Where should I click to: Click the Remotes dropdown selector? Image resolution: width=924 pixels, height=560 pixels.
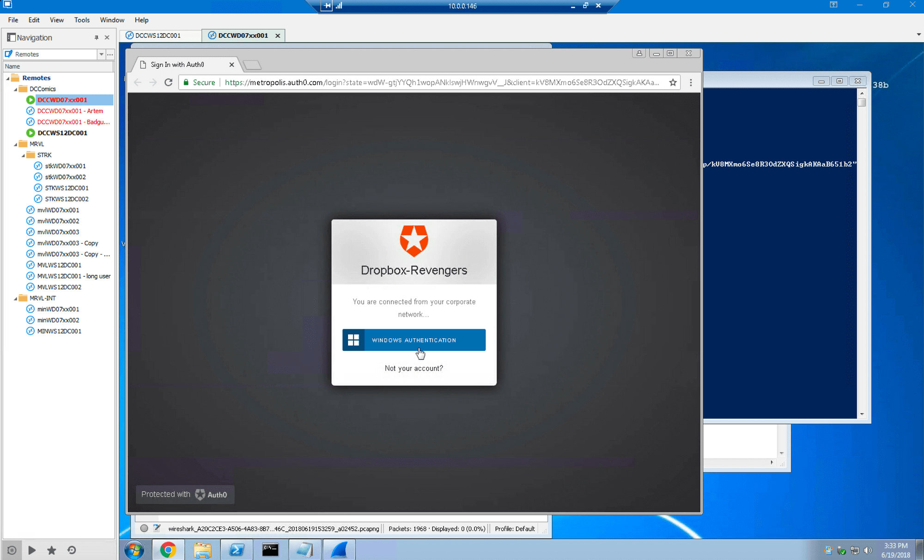click(101, 54)
